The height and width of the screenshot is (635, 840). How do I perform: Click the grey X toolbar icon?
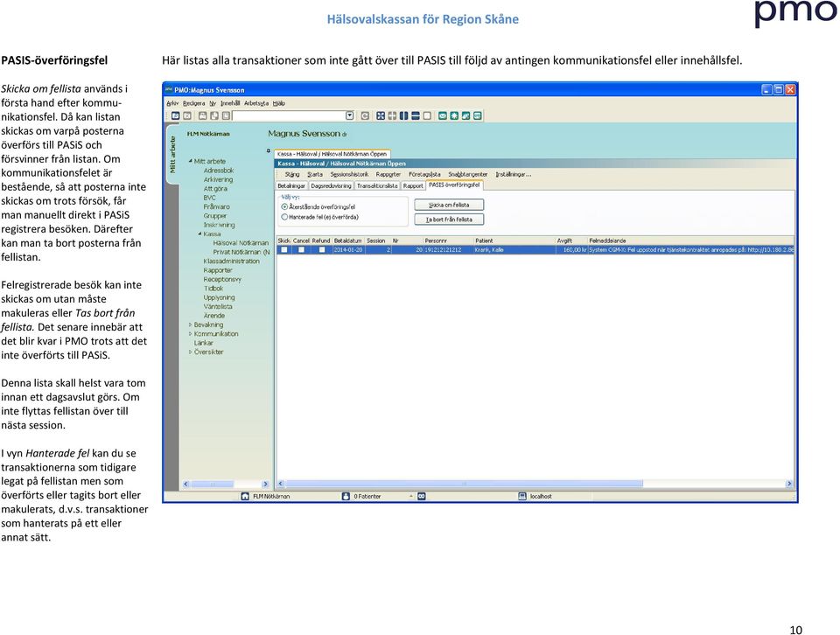(x=187, y=115)
